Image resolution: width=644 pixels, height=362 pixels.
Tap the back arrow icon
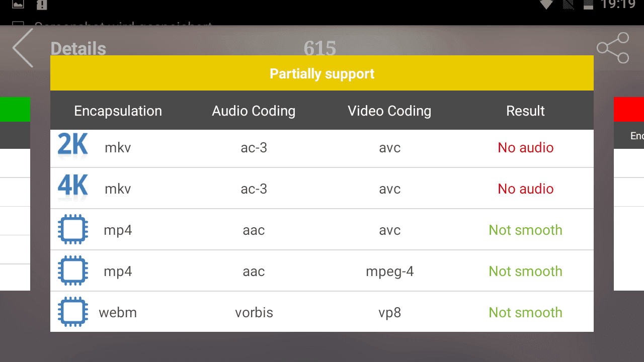23,48
